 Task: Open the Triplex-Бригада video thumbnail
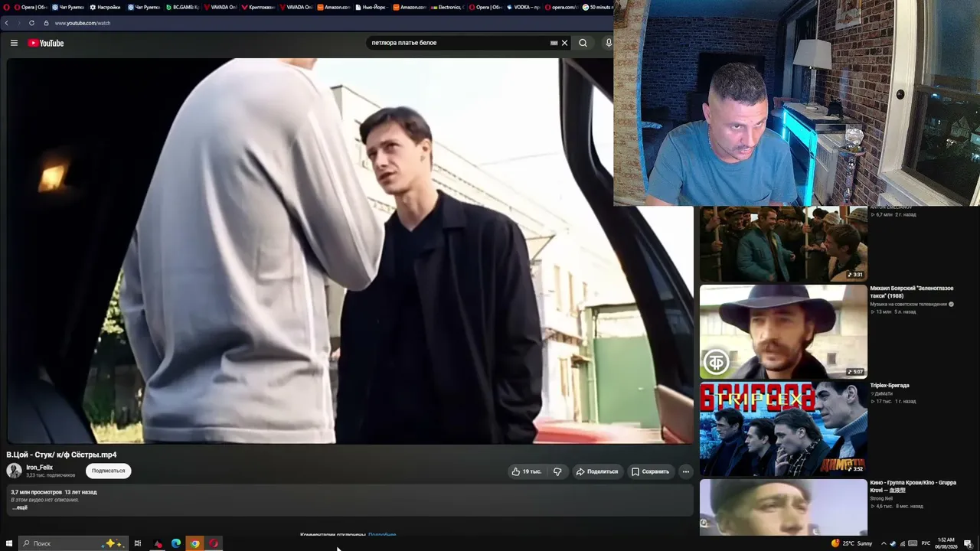783,429
